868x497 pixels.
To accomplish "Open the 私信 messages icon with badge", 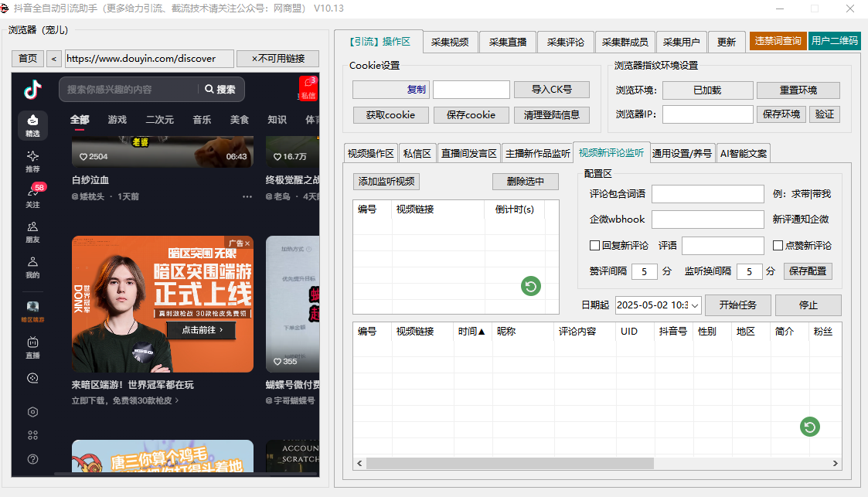I will click(x=308, y=89).
